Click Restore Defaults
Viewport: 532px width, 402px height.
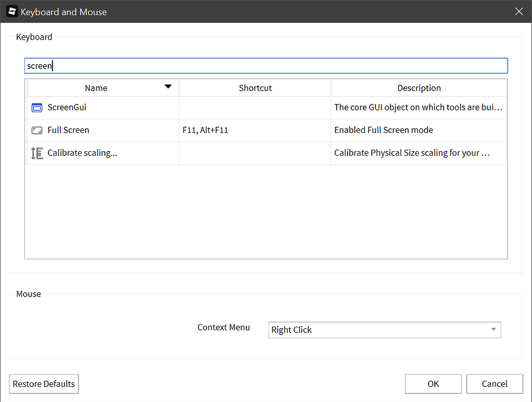pyautogui.click(x=44, y=384)
